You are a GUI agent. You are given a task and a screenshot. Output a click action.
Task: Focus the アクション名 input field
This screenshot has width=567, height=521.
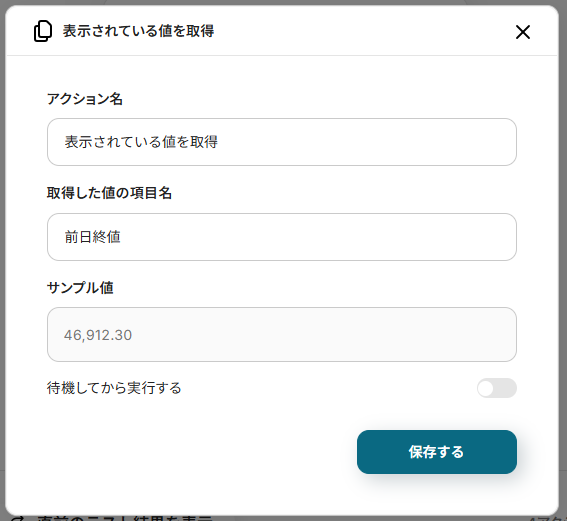pyautogui.click(x=282, y=142)
